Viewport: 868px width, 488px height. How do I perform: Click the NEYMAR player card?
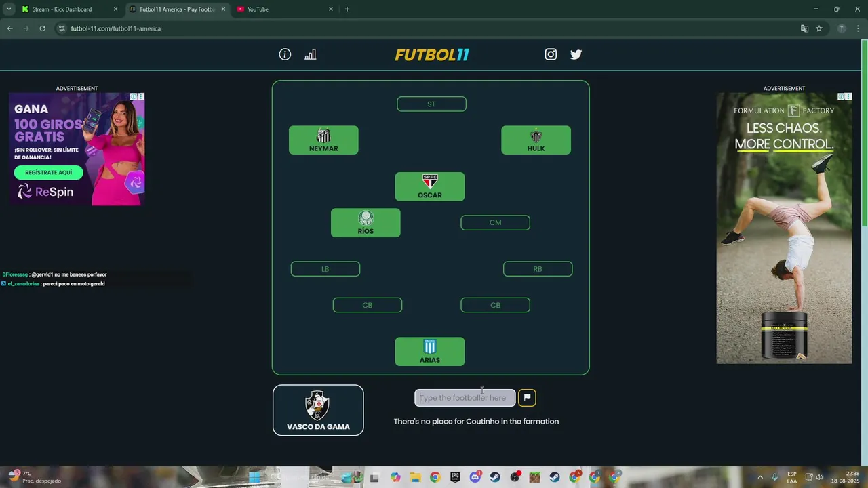(x=323, y=140)
